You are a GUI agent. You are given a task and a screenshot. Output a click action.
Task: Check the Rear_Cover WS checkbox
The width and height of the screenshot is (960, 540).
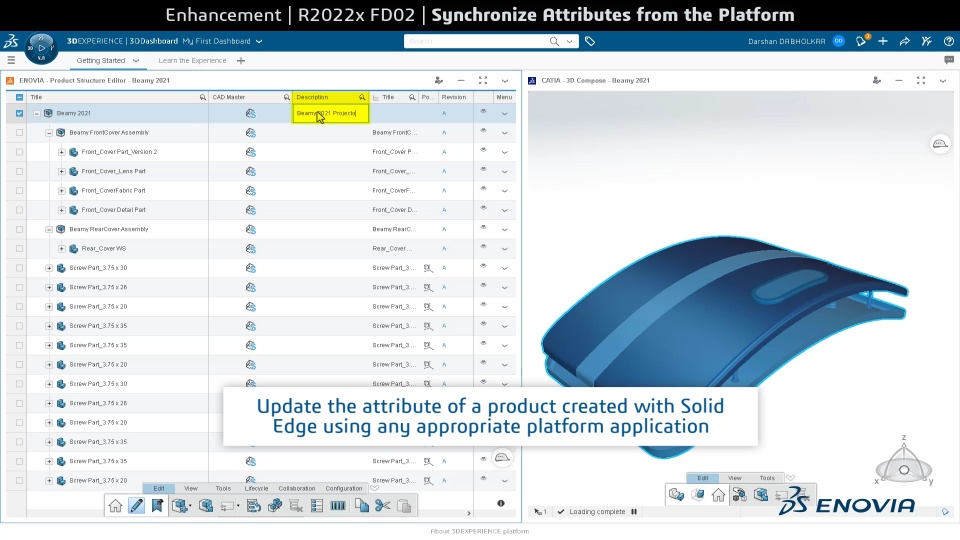point(20,249)
